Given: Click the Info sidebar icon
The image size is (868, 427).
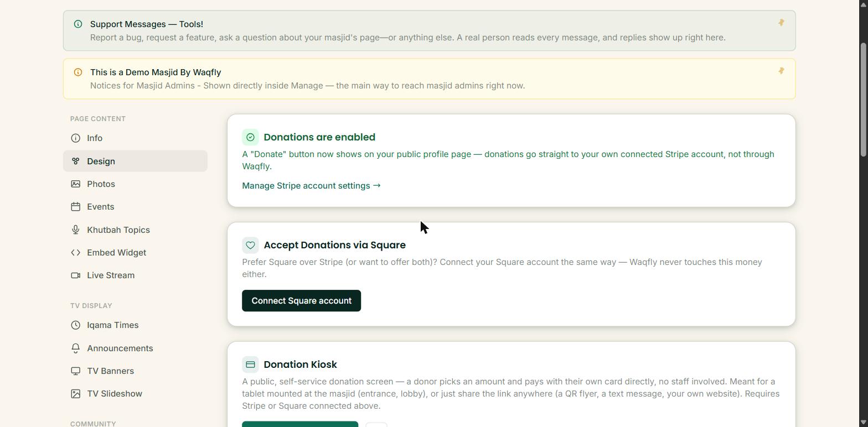Looking at the screenshot, I should (76, 138).
